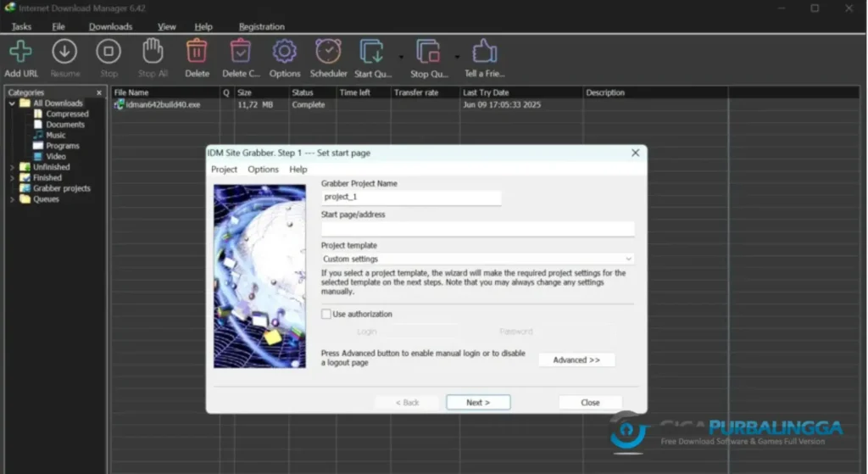Sort by Transfer rate column header

[x=426, y=92]
